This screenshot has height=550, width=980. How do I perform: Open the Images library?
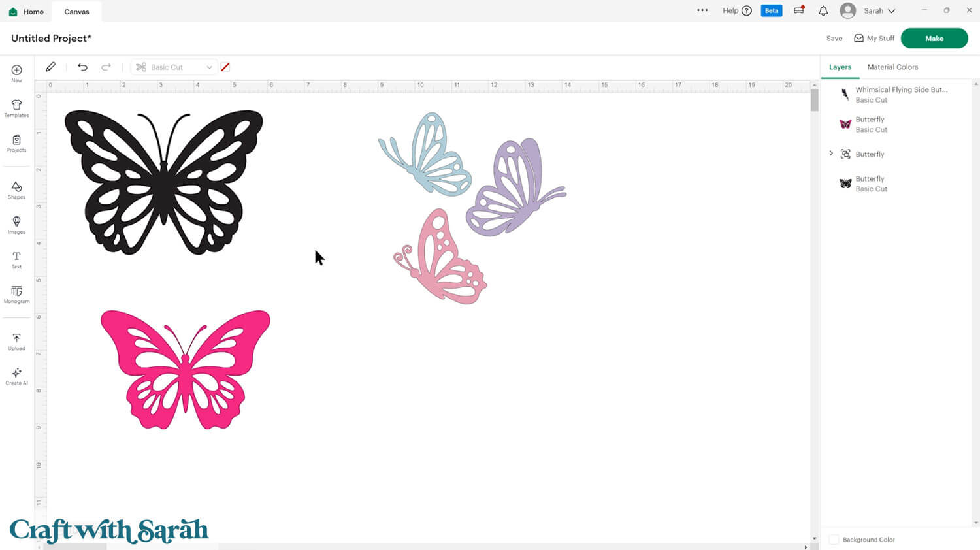pyautogui.click(x=16, y=225)
